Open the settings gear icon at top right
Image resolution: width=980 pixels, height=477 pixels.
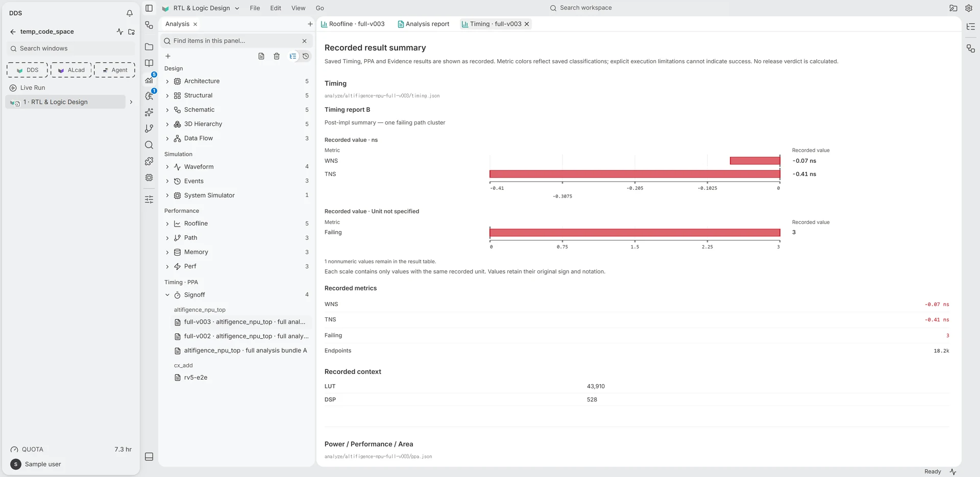pyautogui.click(x=969, y=8)
